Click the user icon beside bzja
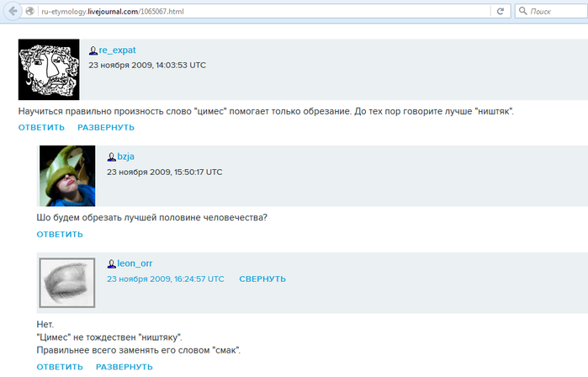Viewport: 588px width, 377px height. [x=111, y=157]
